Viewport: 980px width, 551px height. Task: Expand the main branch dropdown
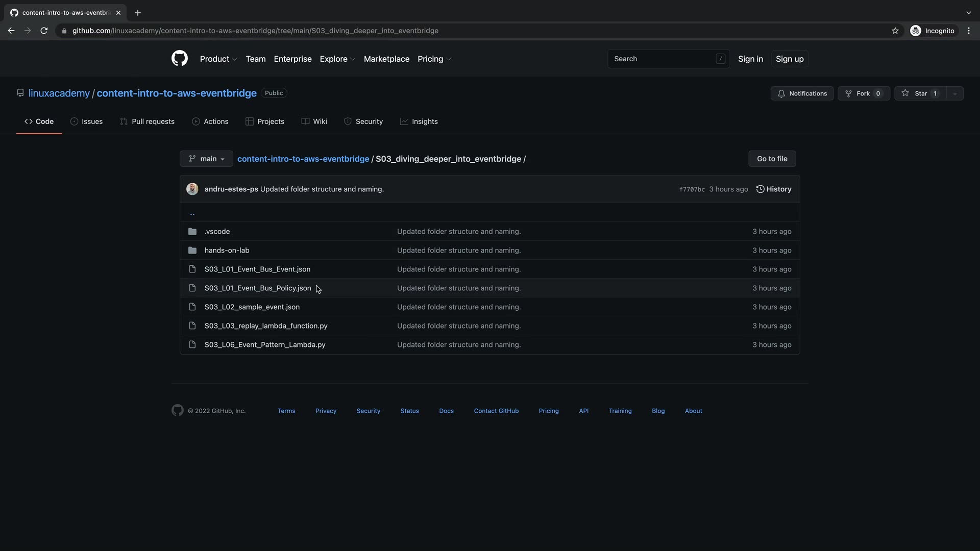click(x=206, y=159)
